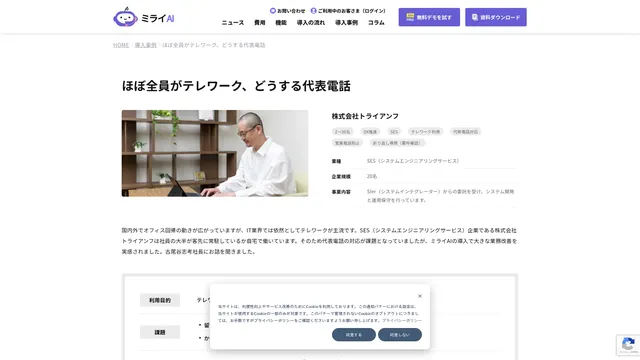Screen dimensions: 640x360
Task: Open the ニュース menu item
Action: coord(233,23)
